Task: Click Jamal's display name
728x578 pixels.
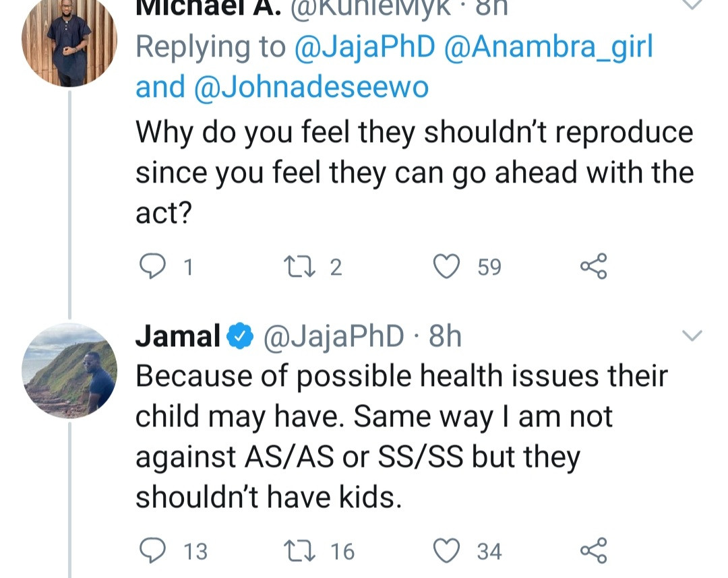Action: pyautogui.click(x=178, y=336)
